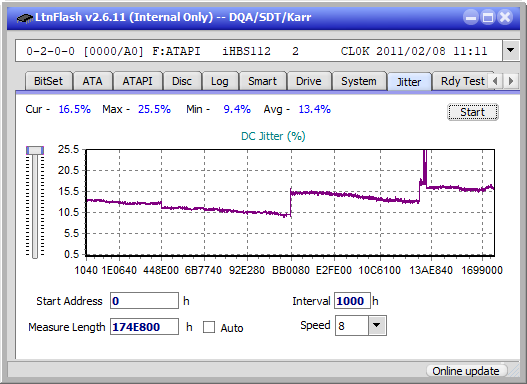Enable the Auto measure length checkbox
Viewport: 527px width, 384px height.
click(209, 327)
